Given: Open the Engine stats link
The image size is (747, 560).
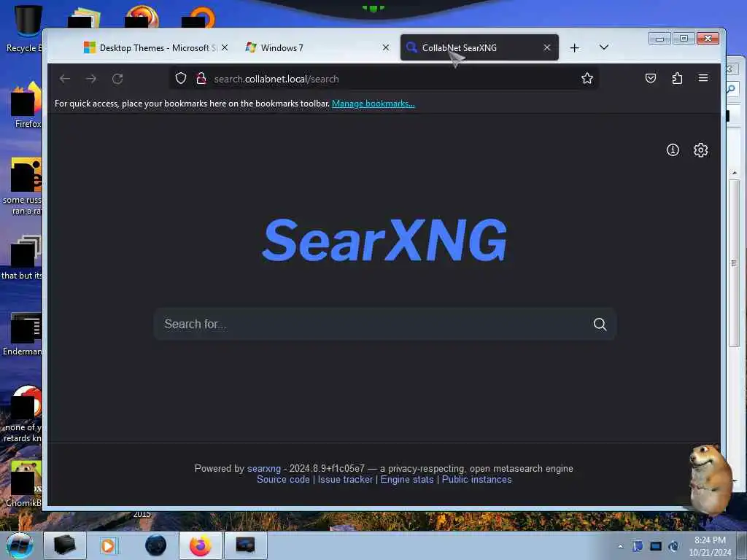Looking at the screenshot, I should point(407,480).
